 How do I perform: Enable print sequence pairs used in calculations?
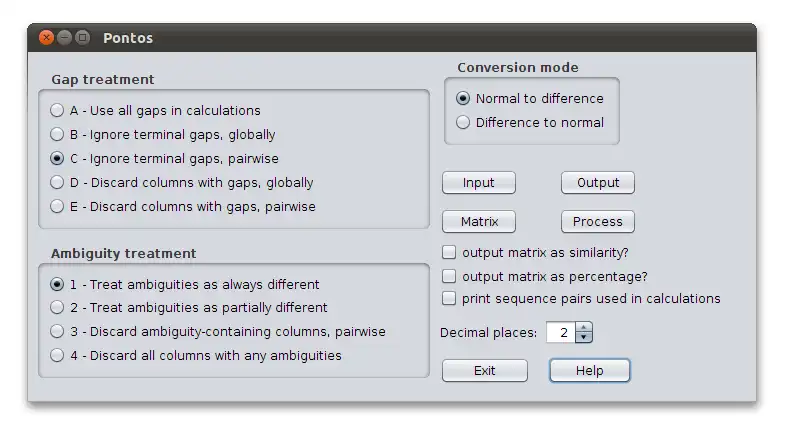point(449,299)
